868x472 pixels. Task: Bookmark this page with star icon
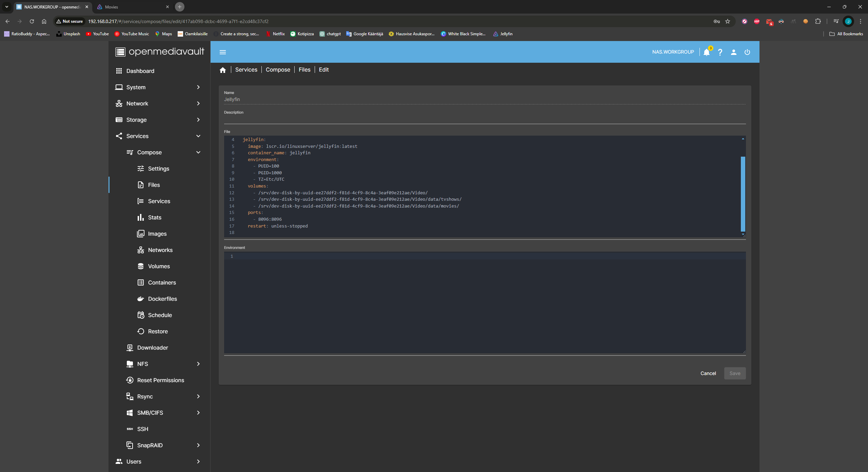pyautogui.click(x=728, y=21)
